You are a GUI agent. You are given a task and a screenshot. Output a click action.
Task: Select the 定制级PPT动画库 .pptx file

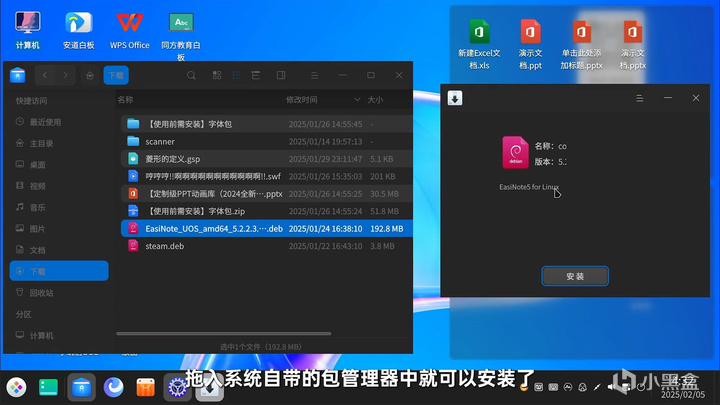click(x=266, y=194)
